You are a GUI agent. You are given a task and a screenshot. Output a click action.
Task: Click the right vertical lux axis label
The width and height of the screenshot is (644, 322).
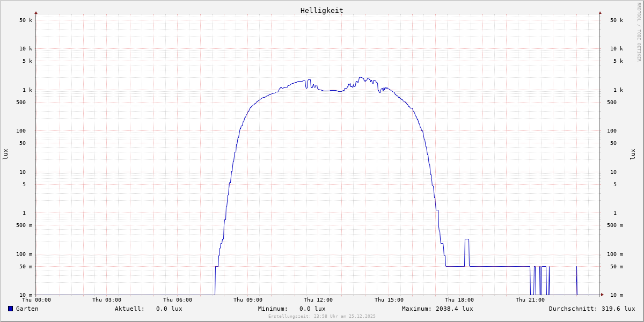[633, 154]
